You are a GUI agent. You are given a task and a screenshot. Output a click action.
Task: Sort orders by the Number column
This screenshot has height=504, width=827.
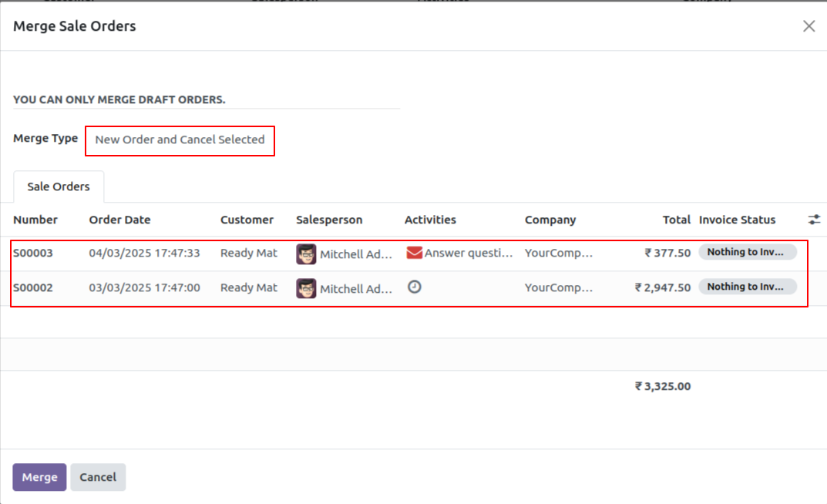point(35,220)
